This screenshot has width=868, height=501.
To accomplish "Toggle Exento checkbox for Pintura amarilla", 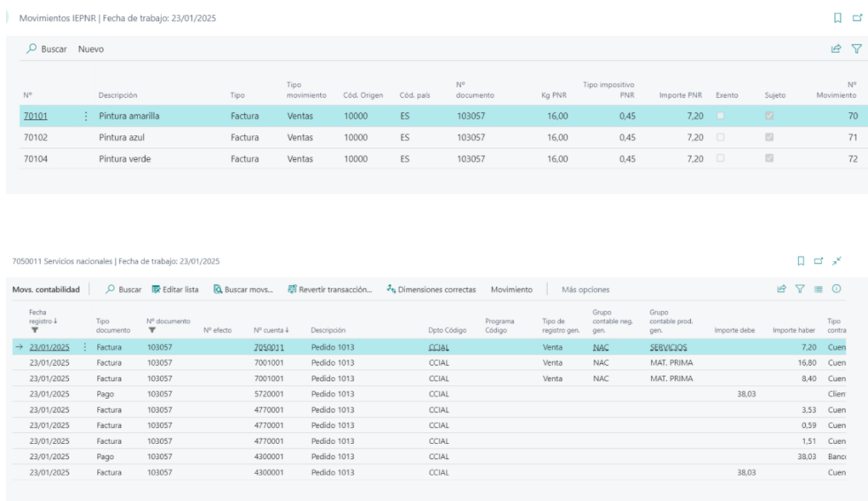I will (720, 116).
